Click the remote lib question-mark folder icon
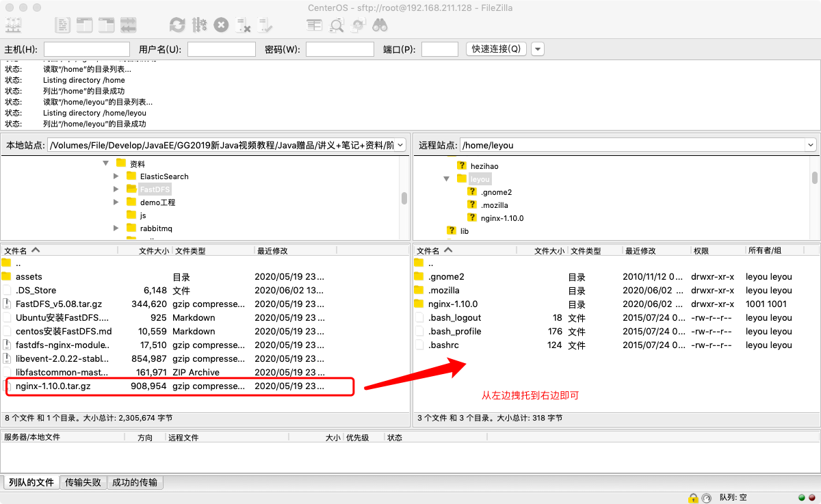821x504 pixels. click(x=451, y=230)
